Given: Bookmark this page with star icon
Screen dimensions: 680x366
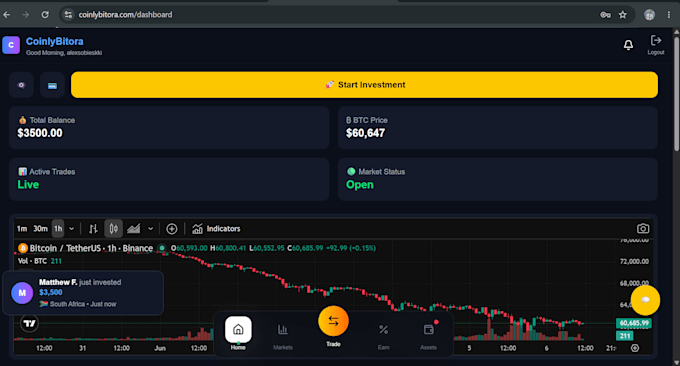Looking at the screenshot, I should (623, 15).
